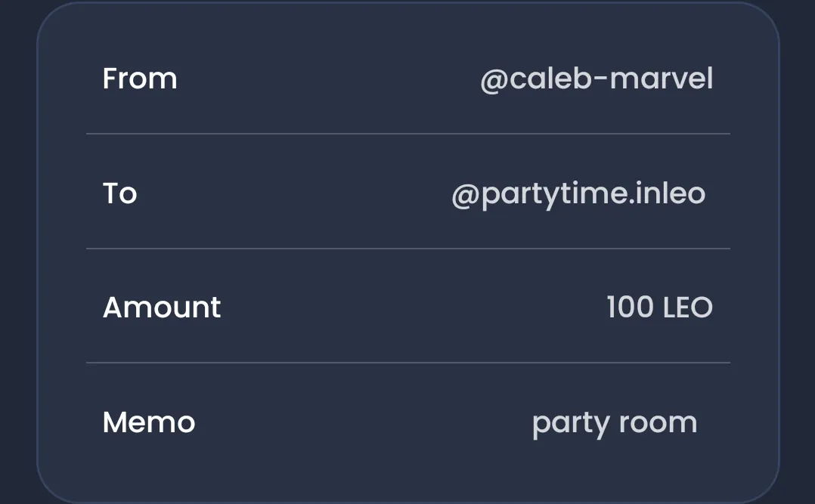Click the LEO token symbol in amount
815x504 pixels.
pyautogui.click(x=688, y=308)
